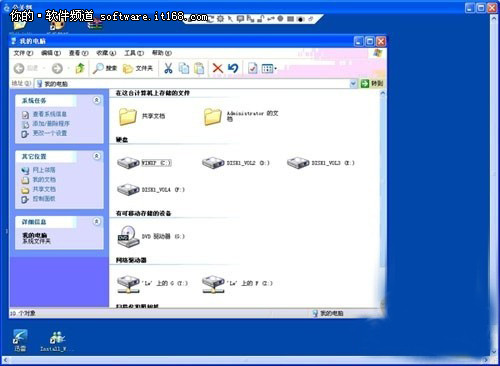Open the 收藏(A) menu
This screenshot has height=366, width=500.
click(x=106, y=53)
